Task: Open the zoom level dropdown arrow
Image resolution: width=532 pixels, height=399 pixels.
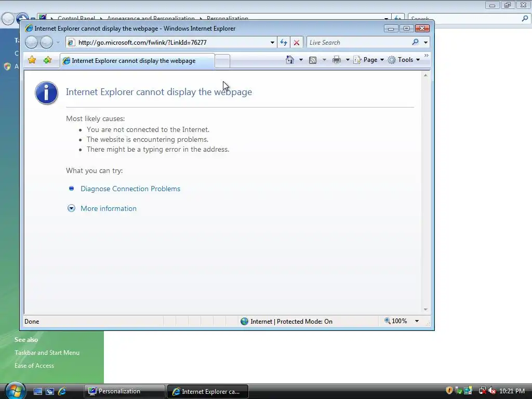Action: (x=417, y=321)
